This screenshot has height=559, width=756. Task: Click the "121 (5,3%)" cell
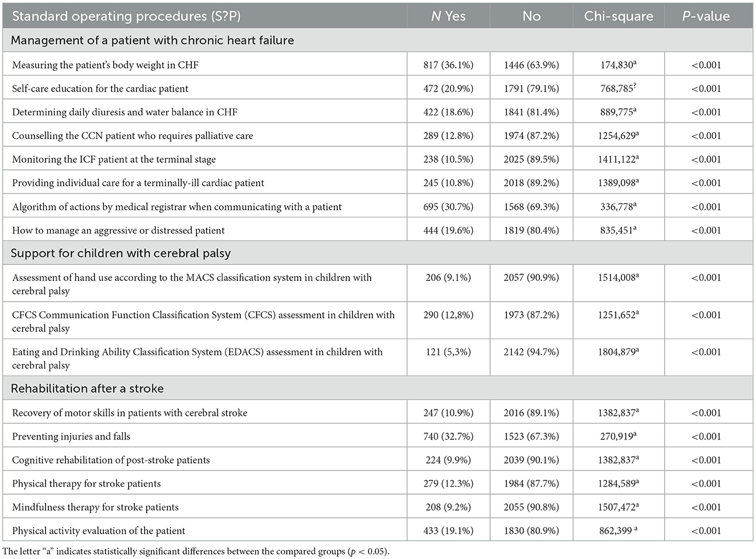click(x=448, y=352)
